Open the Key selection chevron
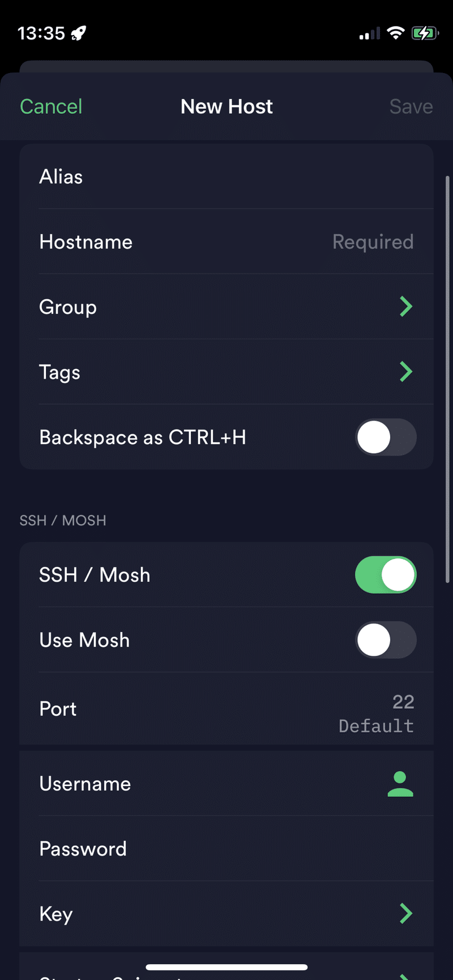 click(406, 913)
